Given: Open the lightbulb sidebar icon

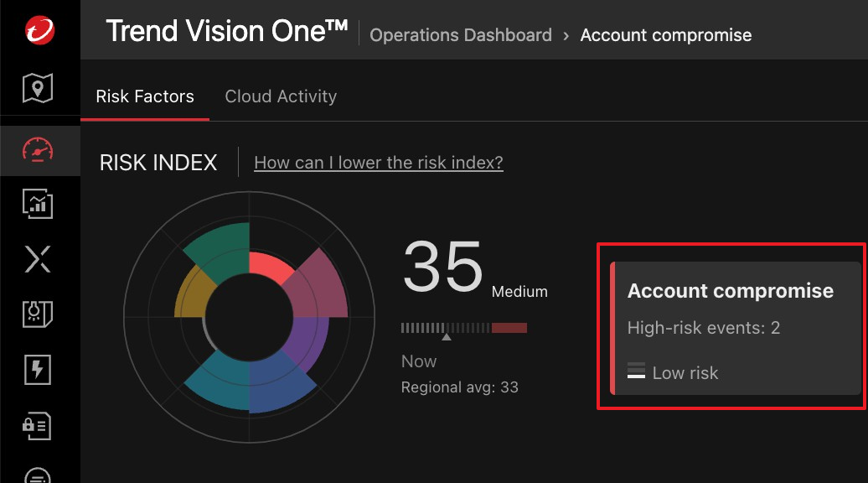Looking at the screenshot, I should click(x=38, y=314).
